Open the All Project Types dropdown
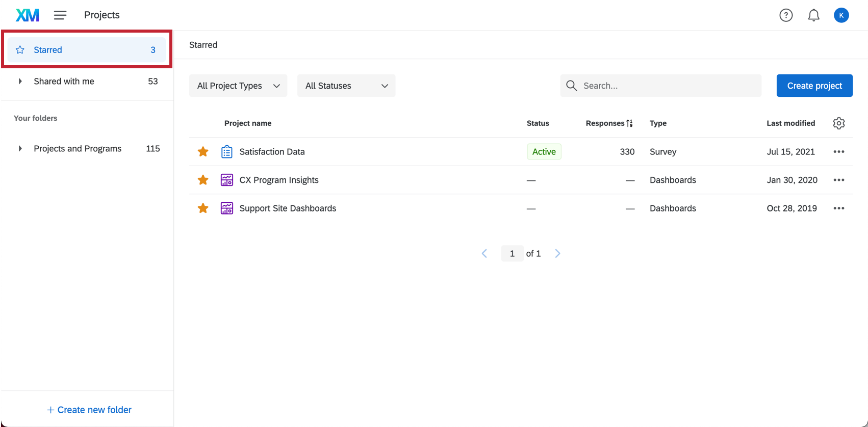The image size is (868, 427). pyautogui.click(x=238, y=86)
